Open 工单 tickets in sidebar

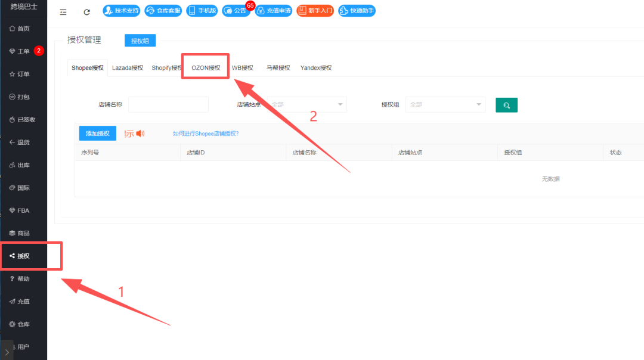point(20,51)
